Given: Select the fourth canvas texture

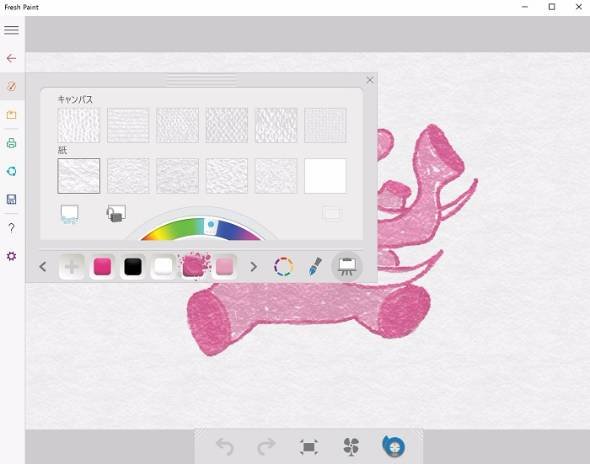Looking at the screenshot, I should 227,125.
